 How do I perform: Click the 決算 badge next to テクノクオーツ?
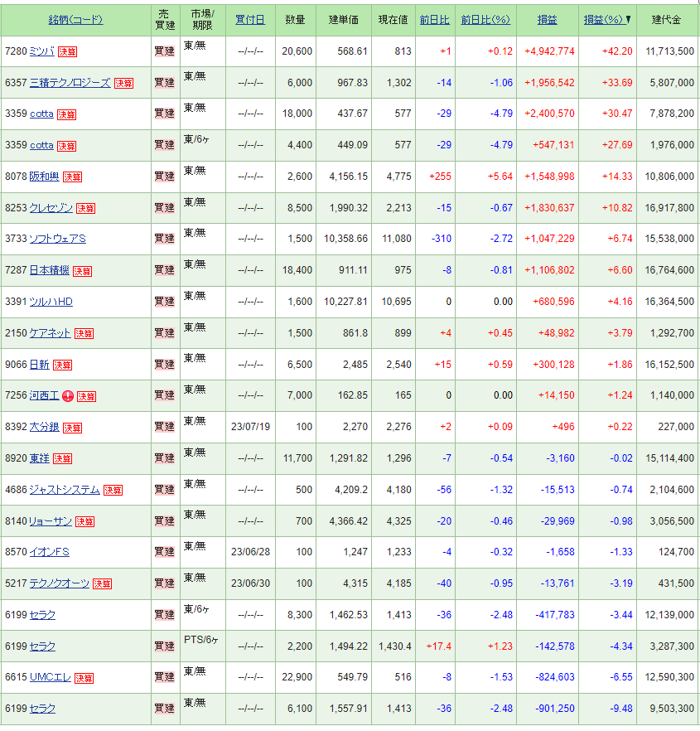(102, 583)
